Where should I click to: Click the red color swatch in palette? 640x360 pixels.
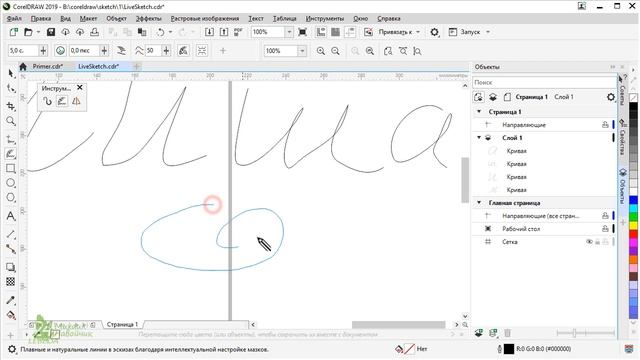point(633,234)
